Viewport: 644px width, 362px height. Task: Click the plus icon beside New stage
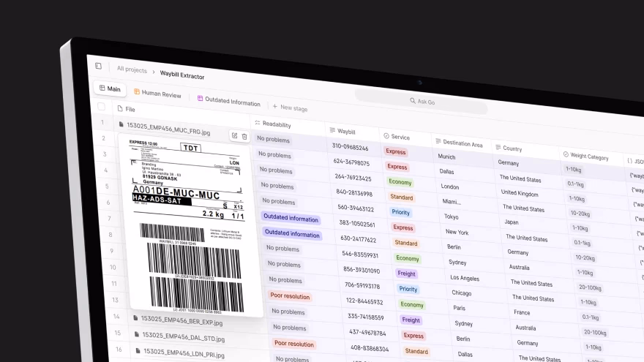tap(274, 106)
